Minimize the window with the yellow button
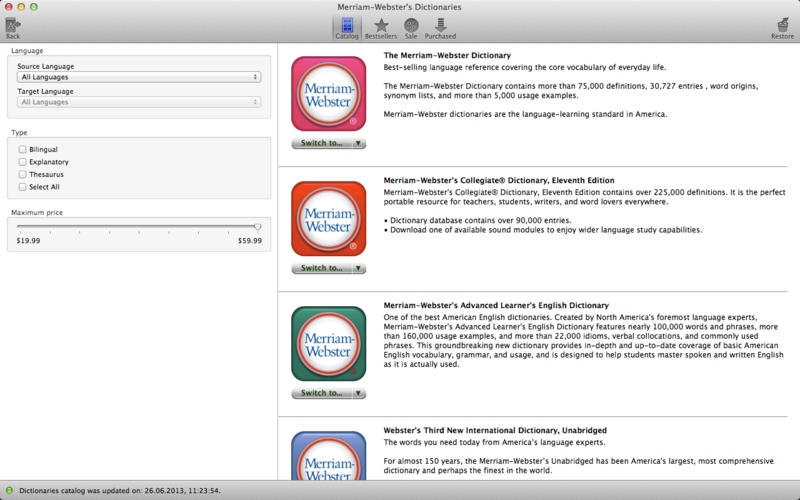Viewport: 800px width, 500px height. 21,7
